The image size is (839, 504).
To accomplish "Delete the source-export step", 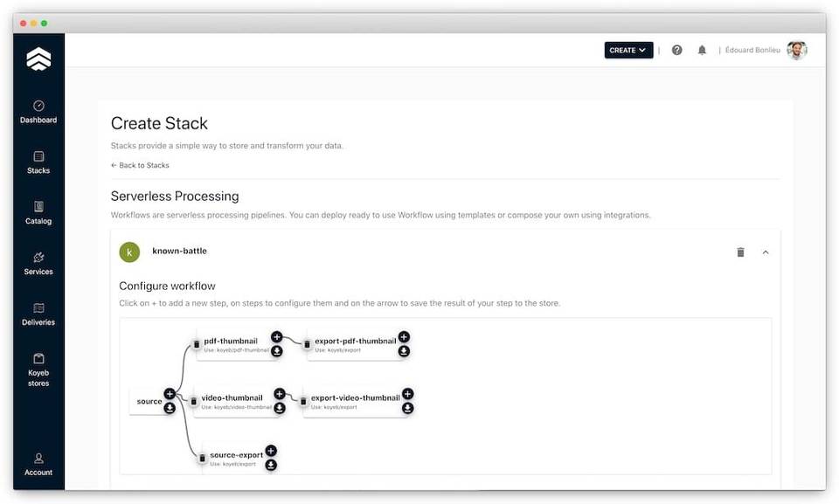I will (x=202, y=459).
